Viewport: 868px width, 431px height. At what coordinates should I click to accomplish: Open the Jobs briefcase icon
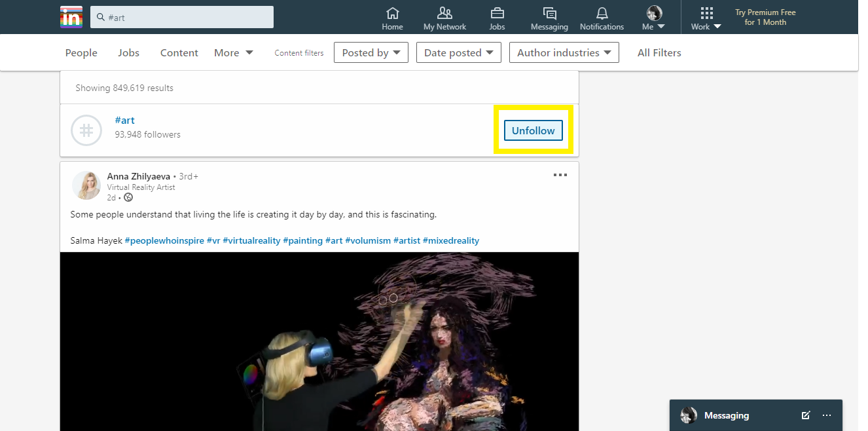(x=497, y=18)
